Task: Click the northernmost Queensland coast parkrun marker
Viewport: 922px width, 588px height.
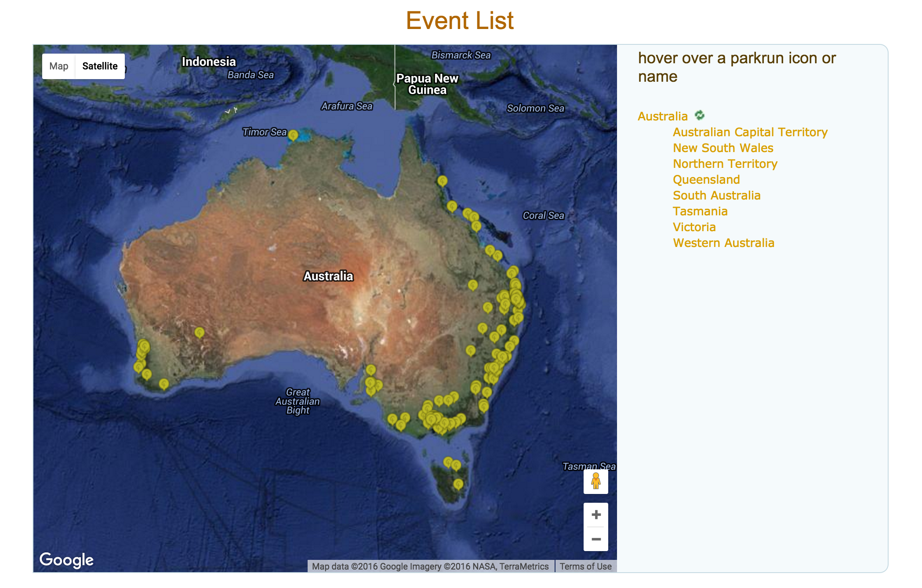Action: [443, 181]
